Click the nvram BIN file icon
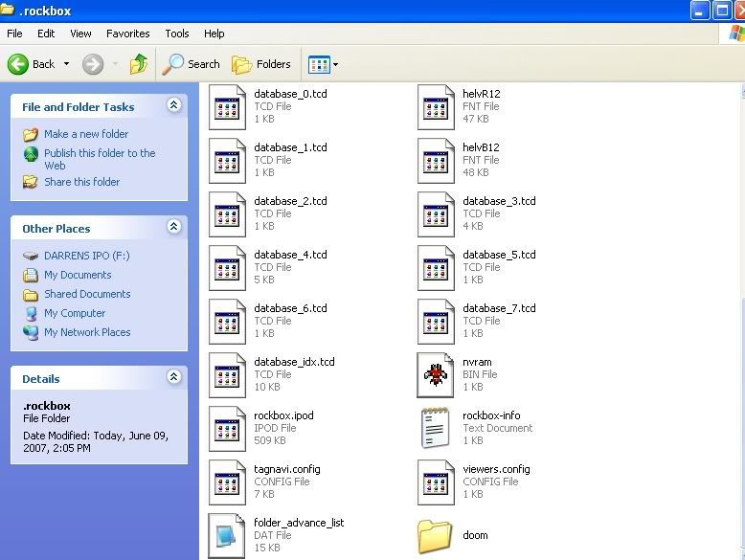Viewport: 745px width, 560px height. (x=436, y=374)
